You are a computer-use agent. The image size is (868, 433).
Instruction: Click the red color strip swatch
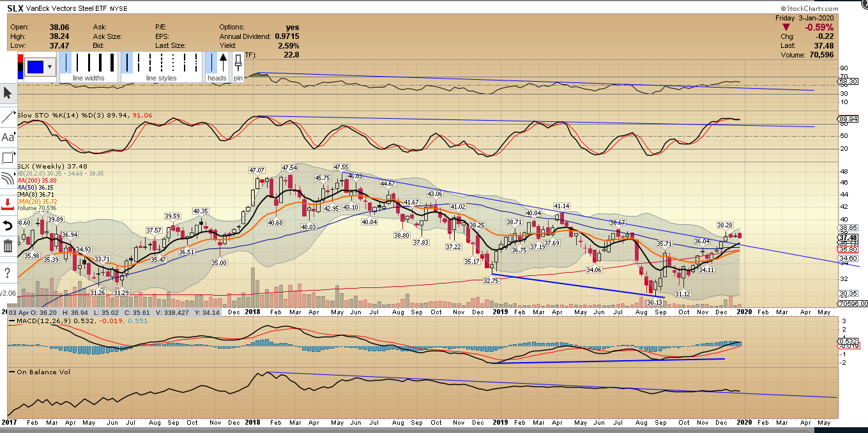tap(20, 59)
